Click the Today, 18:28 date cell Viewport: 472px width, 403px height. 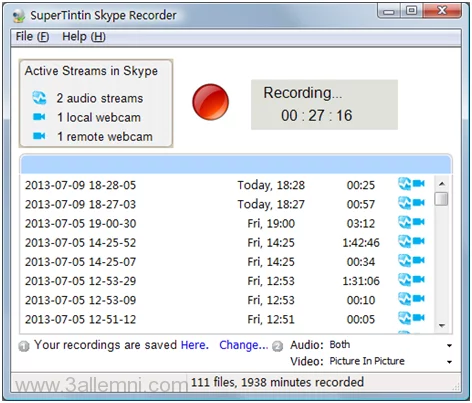click(271, 185)
